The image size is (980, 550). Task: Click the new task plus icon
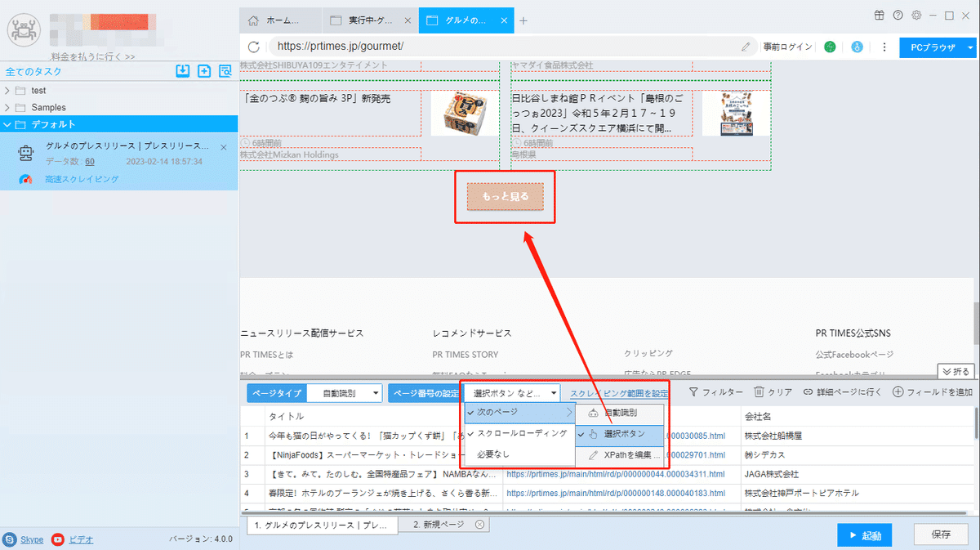pyautogui.click(x=204, y=71)
